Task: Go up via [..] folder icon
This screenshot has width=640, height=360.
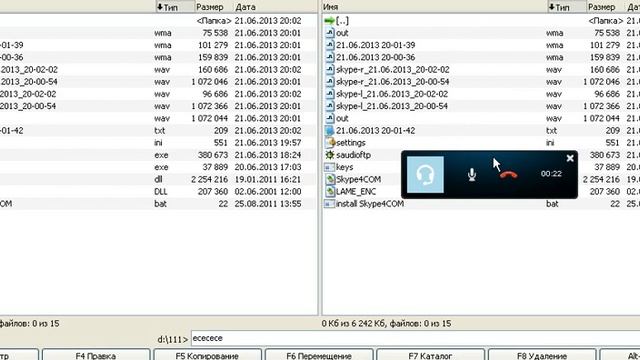Action: tap(329, 20)
